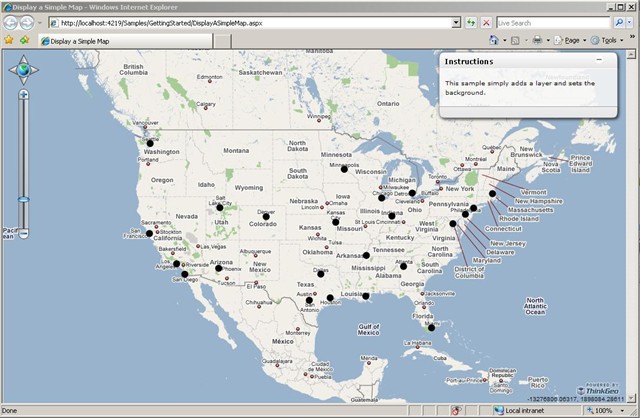The image size is (640, 418).
Task: Pan the map north with the up arrow
Action: [x=24, y=59]
